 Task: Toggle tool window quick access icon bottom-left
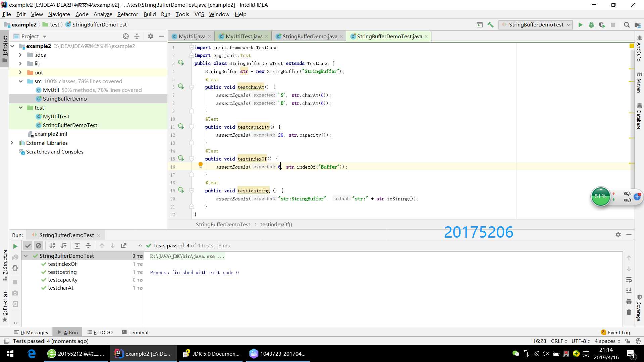click(x=6, y=341)
